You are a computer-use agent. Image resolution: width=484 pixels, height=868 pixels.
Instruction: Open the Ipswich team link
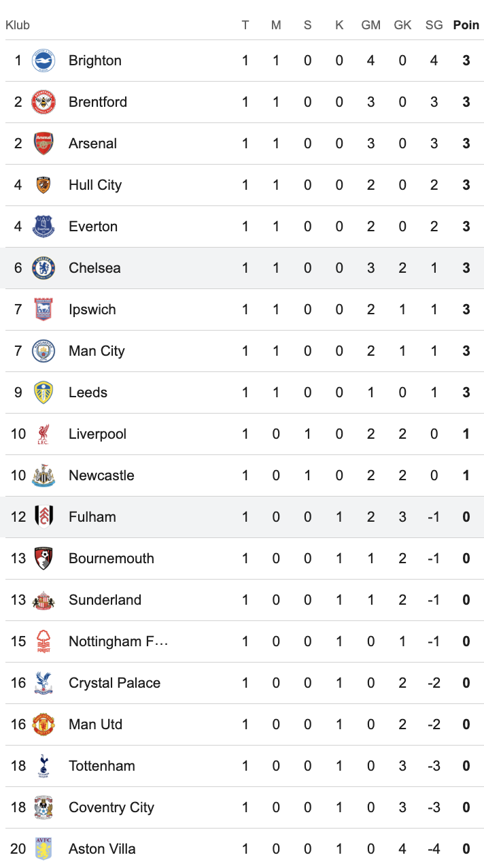(x=92, y=310)
